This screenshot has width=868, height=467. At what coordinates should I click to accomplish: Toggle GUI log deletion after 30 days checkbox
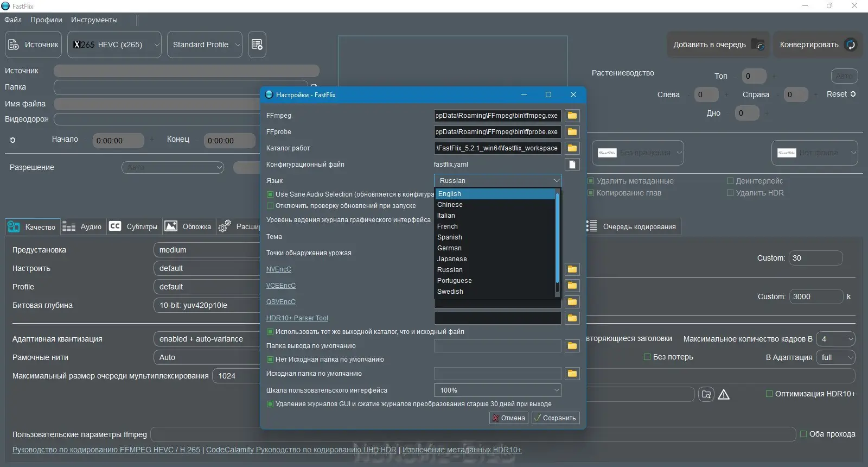(x=270, y=404)
